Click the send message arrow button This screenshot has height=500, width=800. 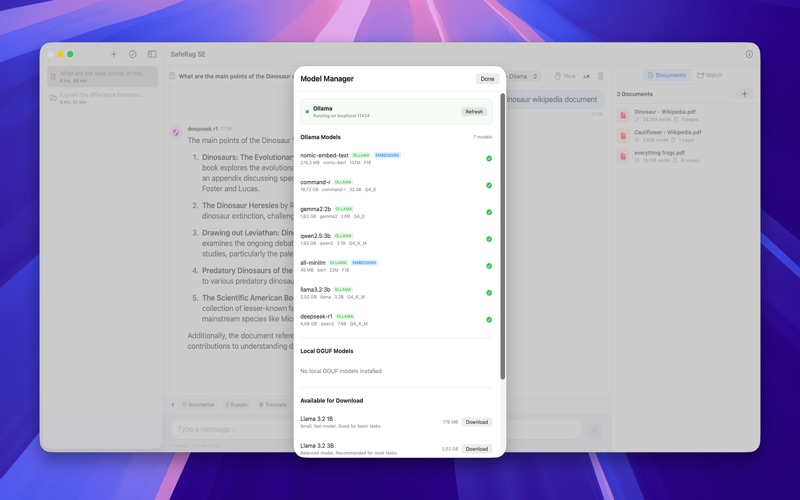(x=594, y=430)
